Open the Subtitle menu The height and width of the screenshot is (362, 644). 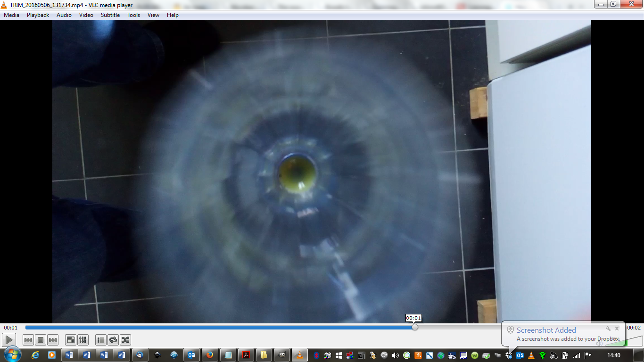click(x=110, y=15)
